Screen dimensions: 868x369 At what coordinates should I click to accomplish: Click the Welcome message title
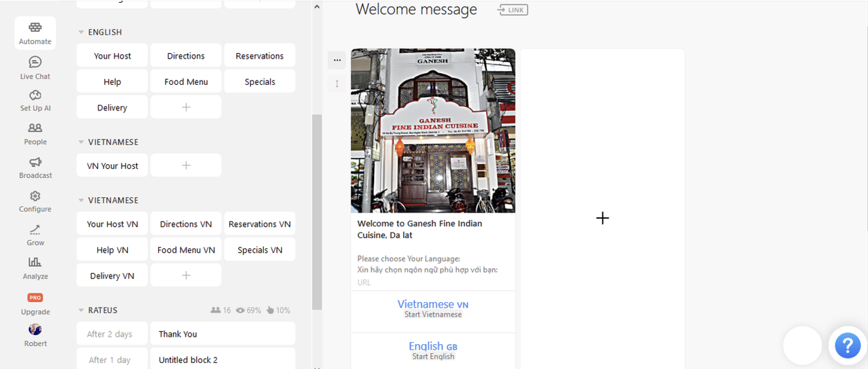pyautogui.click(x=416, y=9)
